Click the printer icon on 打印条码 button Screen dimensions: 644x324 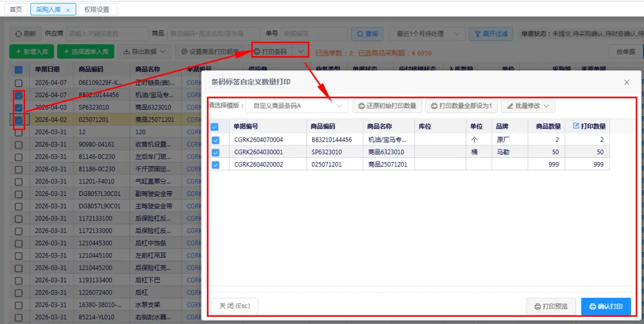[x=257, y=52]
